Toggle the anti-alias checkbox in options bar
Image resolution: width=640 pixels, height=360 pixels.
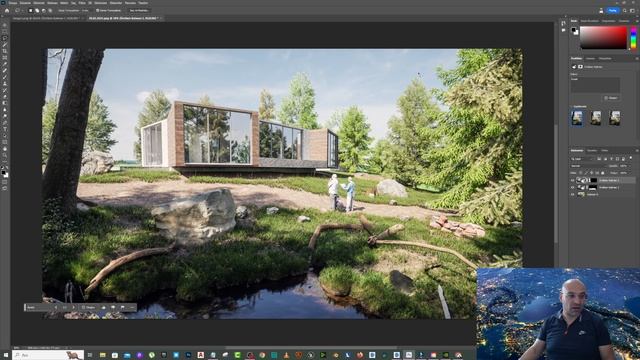(97, 11)
